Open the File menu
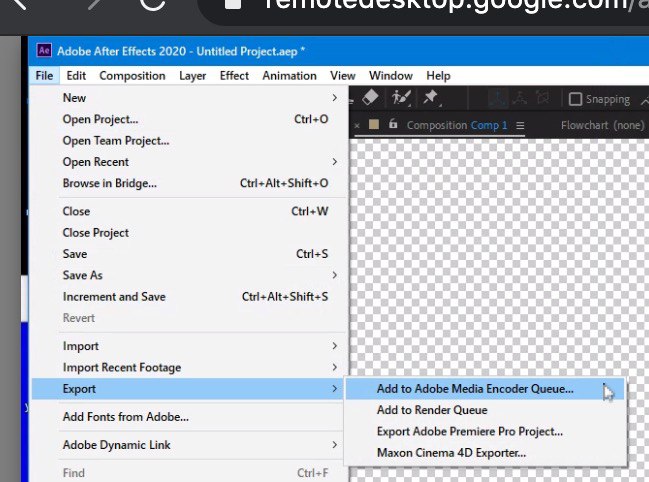 pos(44,76)
